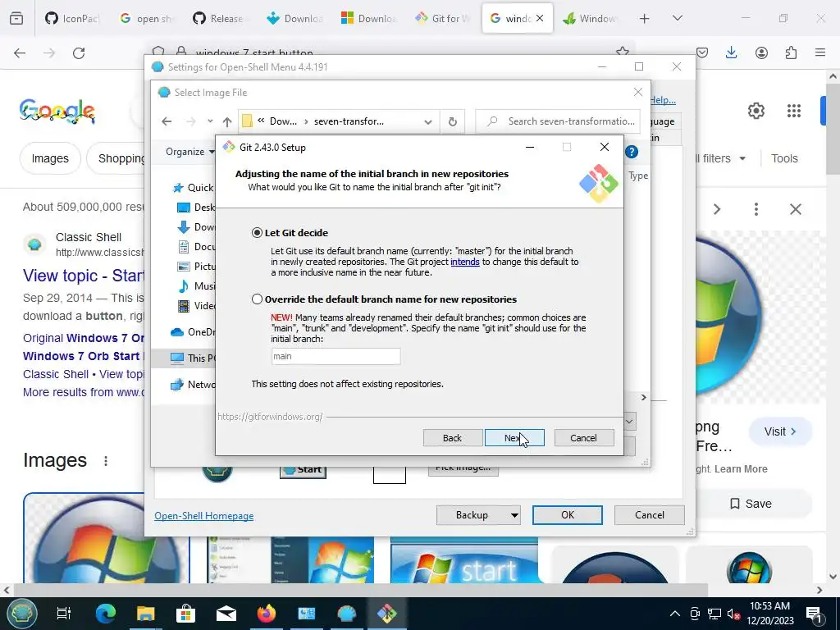Click Next in Git Setup wizard
The width and height of the screenshot is (840, 630).
514,438
